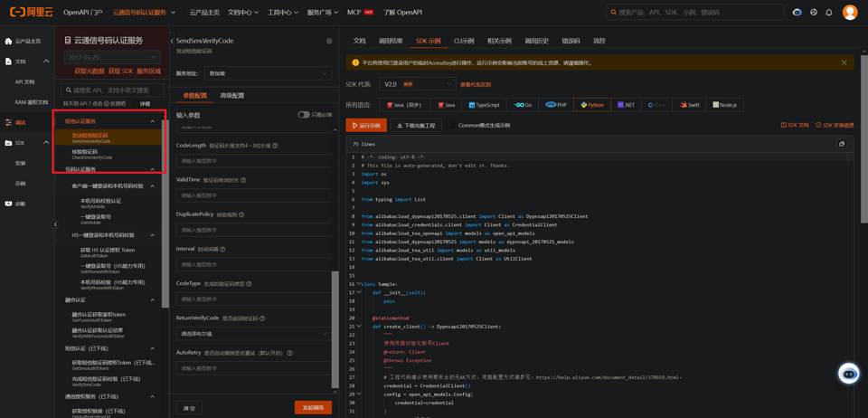
Task: Collapse the 融合认证 tree section
Action: point(152,300)
